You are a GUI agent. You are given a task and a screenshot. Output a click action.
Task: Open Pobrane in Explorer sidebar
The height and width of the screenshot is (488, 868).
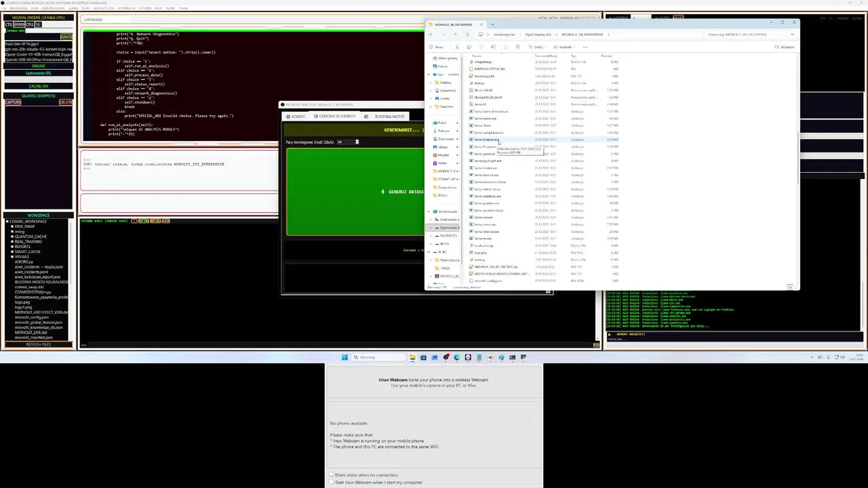(443, 131)
